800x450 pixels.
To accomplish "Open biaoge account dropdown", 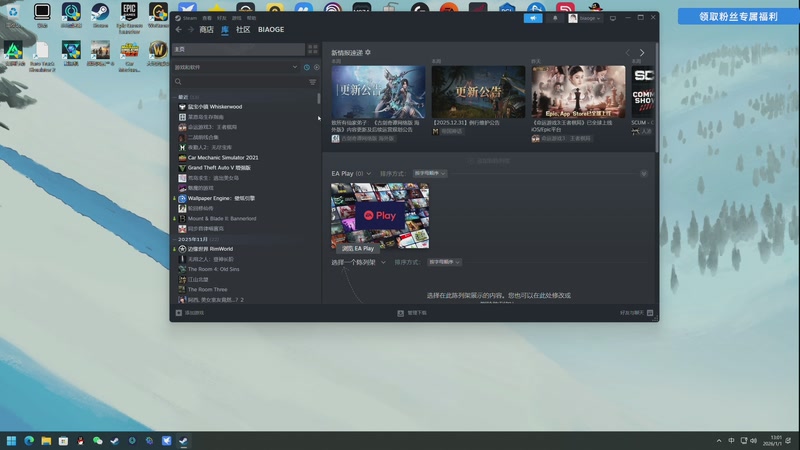I will click(585, 18).
